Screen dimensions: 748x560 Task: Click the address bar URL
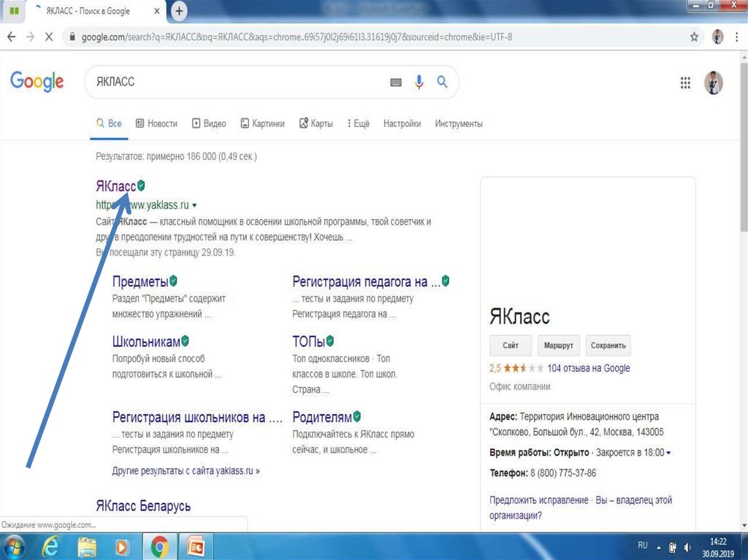[297, 37]
